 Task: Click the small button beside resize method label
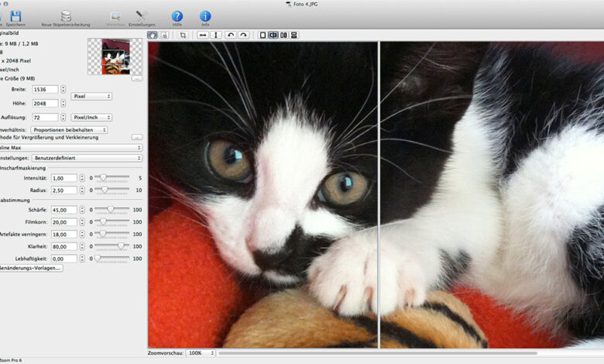(137, 138)
